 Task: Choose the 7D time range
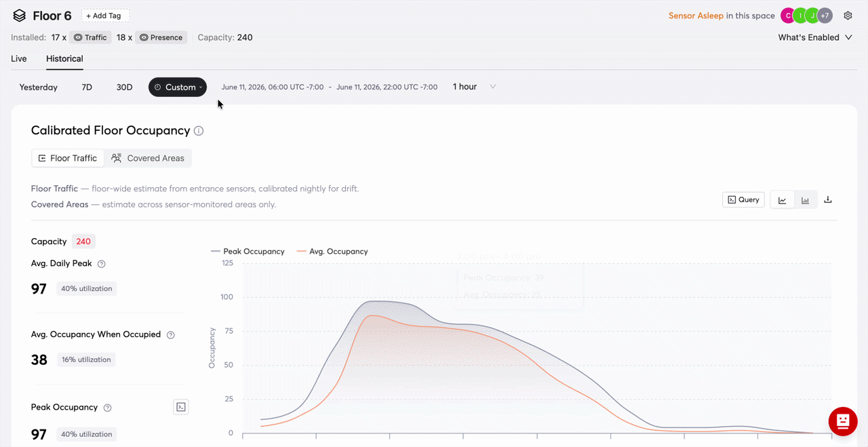87,87
